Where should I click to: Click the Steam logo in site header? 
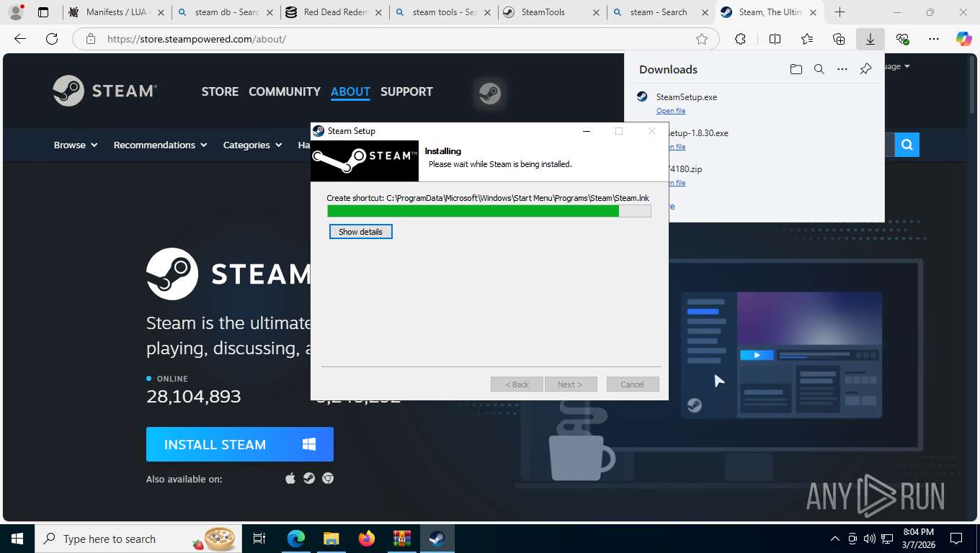click(x=105, y=91)
